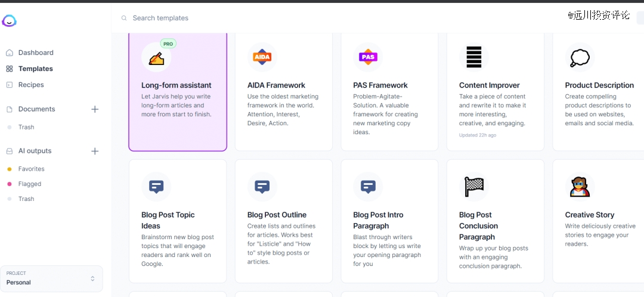644x297 pixels.
Task: Open the Blog Post Outline card title
Action: tap(277, 215)
